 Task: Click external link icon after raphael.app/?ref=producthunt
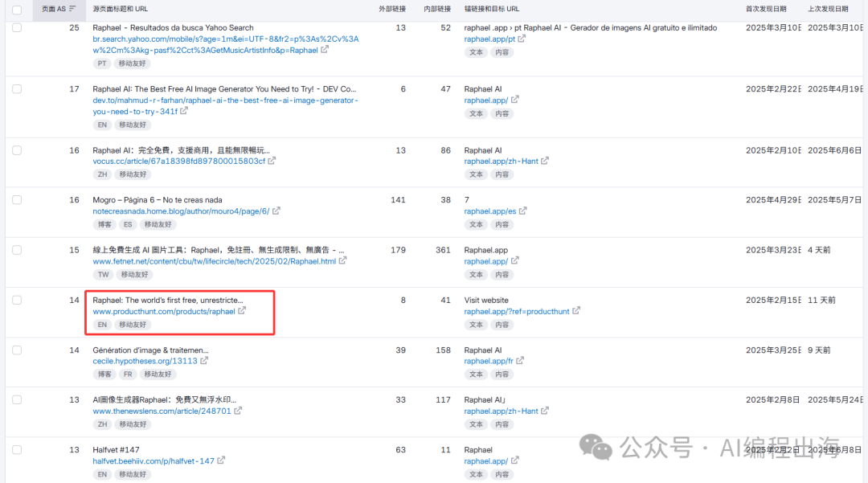tap(576, 311)
